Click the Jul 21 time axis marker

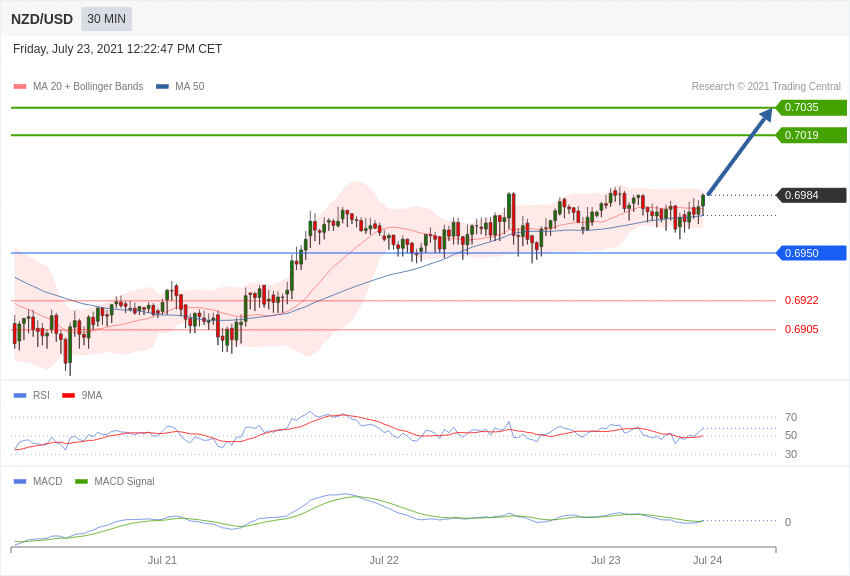click(x=162, y=560)
